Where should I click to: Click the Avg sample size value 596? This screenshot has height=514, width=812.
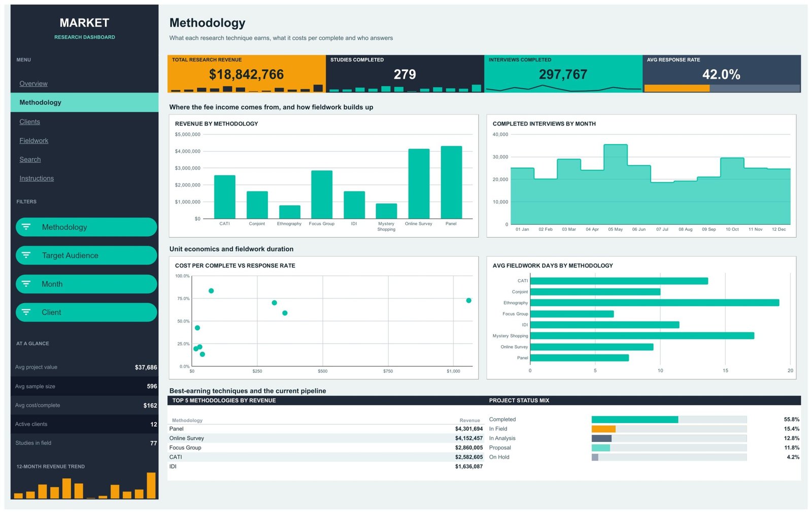152,386
